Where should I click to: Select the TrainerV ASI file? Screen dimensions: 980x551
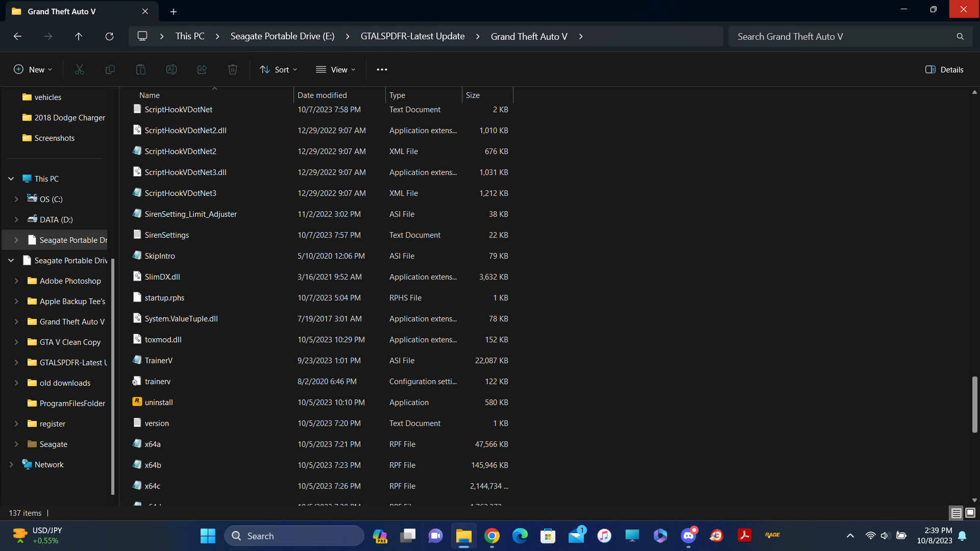coord(159,360)
